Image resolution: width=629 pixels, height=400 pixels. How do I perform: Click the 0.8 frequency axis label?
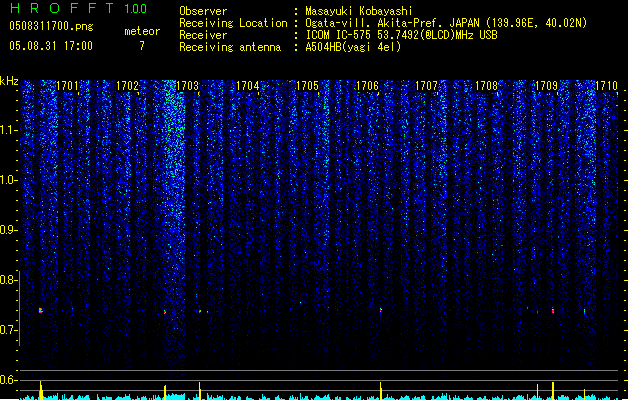8,280
